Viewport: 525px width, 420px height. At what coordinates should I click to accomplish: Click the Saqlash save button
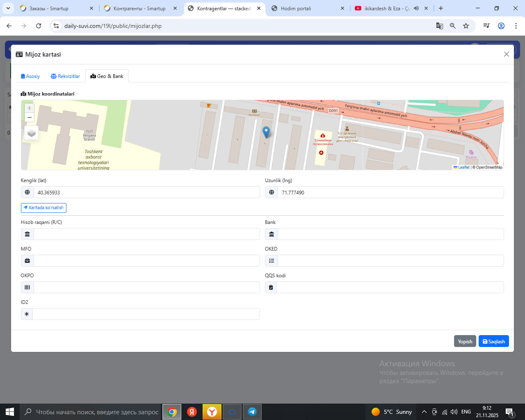coord(493,341)
